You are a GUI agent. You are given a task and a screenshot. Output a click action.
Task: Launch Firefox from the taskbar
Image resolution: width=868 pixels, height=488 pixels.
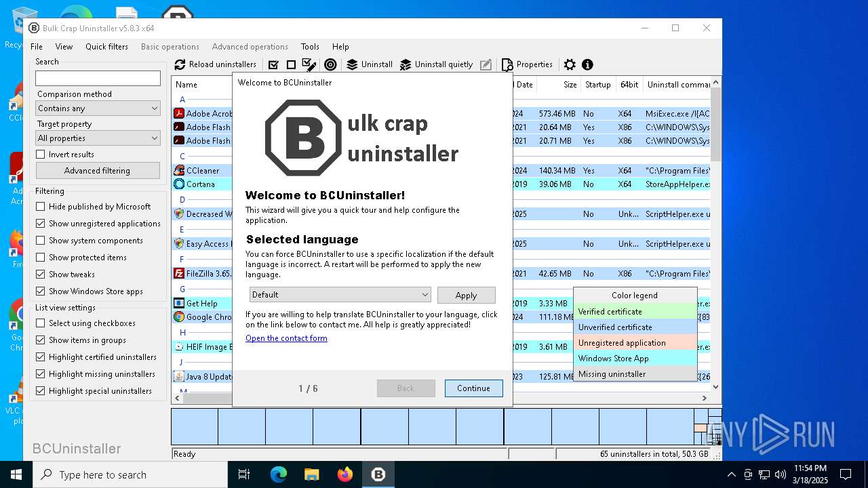point(345,474)
